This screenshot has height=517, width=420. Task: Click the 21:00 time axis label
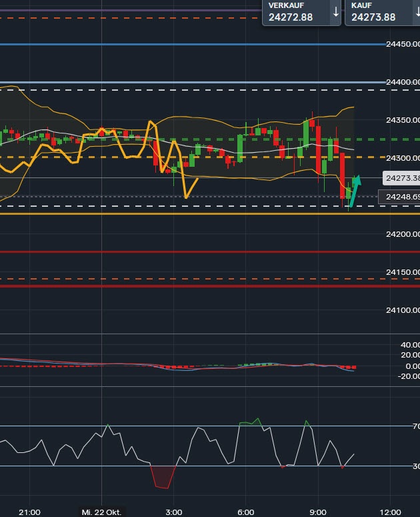tap(30, 512)
